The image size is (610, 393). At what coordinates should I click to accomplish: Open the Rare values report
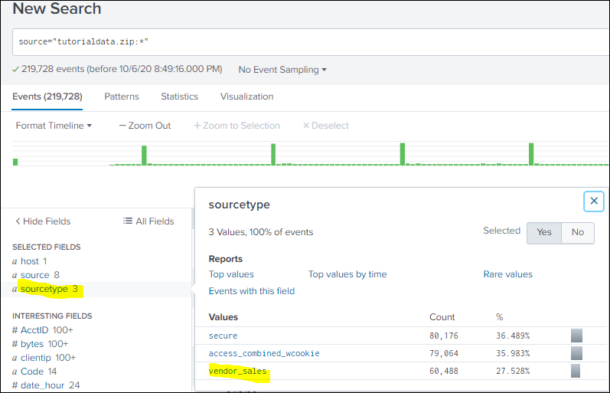click(x=508, y=274)
